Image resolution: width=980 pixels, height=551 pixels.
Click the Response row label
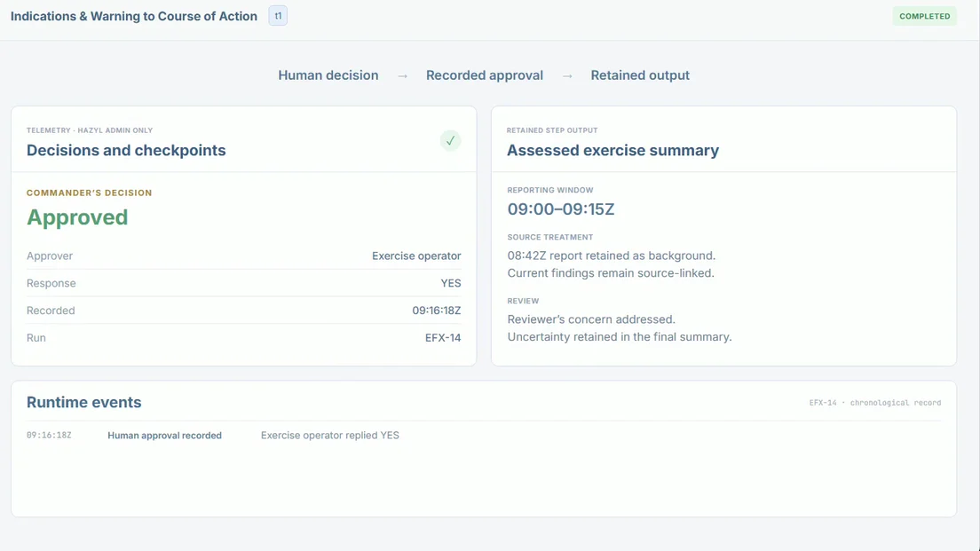coord(51,283)
